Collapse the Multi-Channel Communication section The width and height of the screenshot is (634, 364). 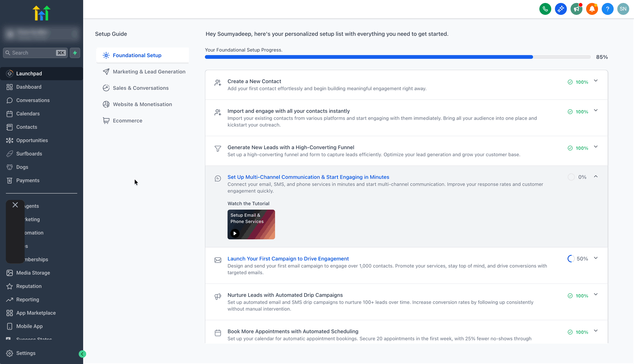[596, 177]
